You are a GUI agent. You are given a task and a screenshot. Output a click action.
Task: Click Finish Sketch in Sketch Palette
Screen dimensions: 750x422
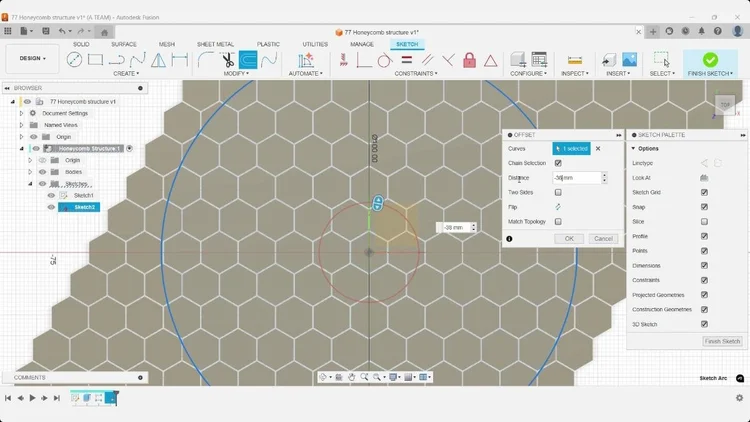pos(722,341)
